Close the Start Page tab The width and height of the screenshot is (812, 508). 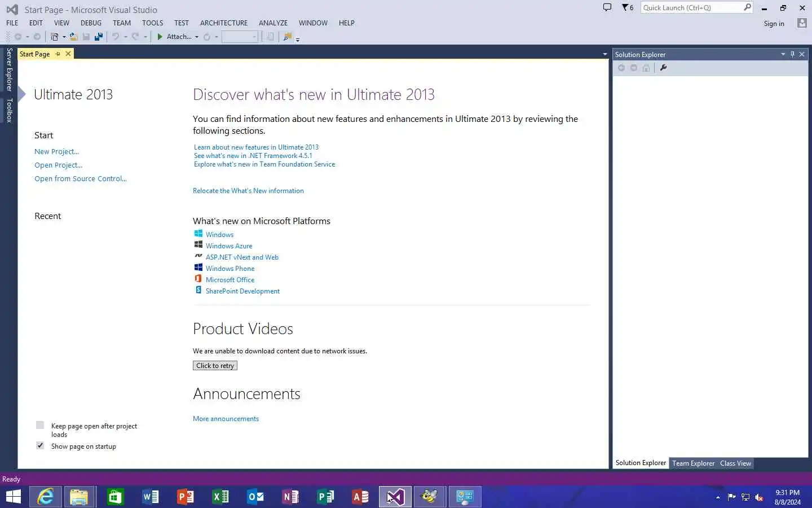(x=68, y=54)
